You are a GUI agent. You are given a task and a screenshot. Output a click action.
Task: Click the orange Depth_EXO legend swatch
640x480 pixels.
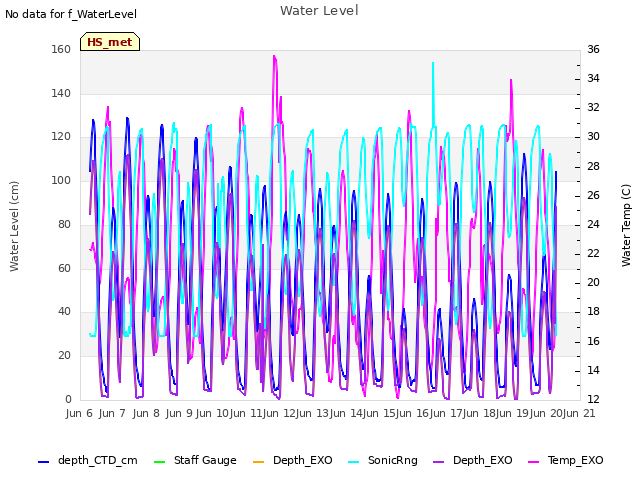point(258,462)
